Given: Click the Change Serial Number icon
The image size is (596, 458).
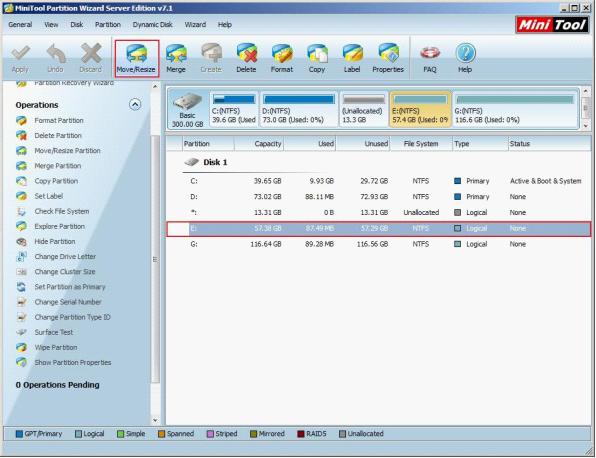Looking at the screenshot, I should pos(22,303).
